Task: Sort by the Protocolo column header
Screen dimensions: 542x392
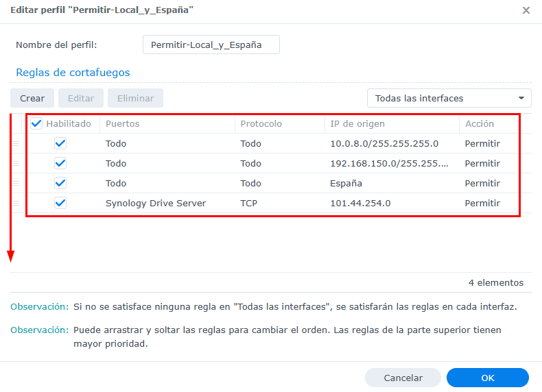Action: click(278, 124)
